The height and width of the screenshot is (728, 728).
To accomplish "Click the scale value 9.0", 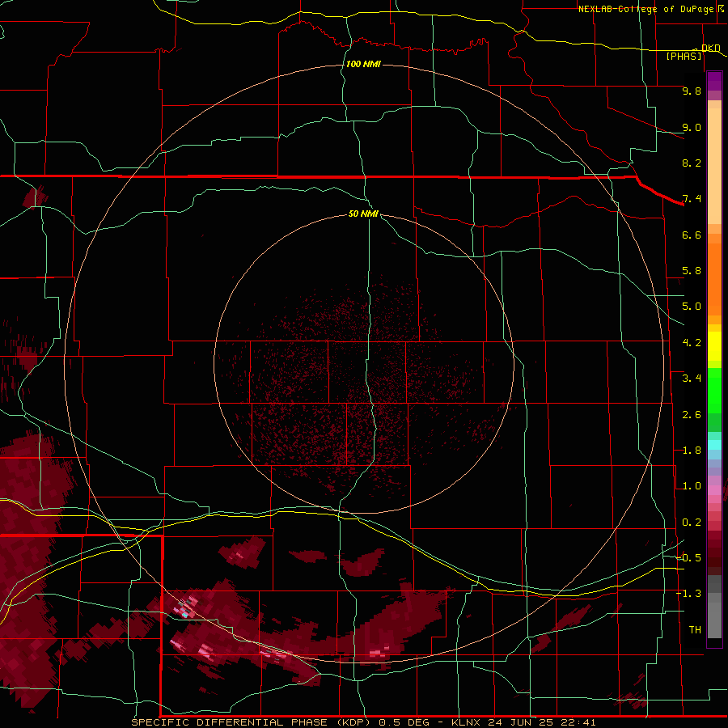I will (692, 127).
